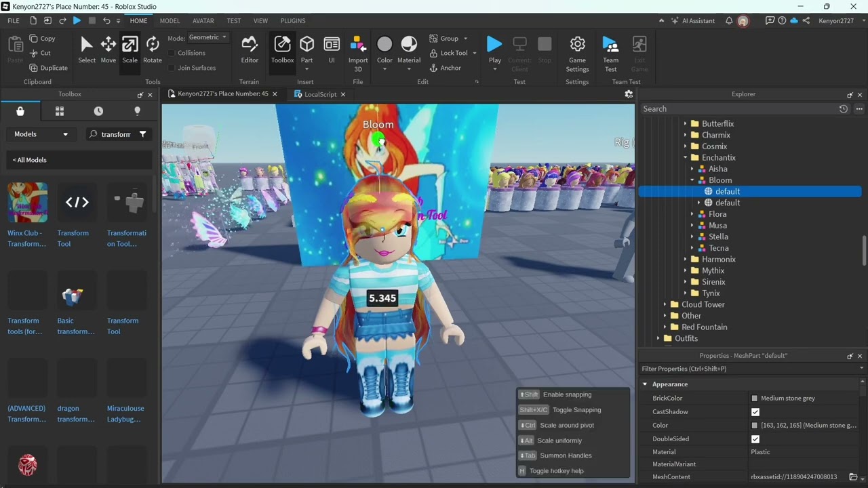Open AI Assistant
This screenshot has height=488, width=868.
pyautogui.click(x=693, y=20)
